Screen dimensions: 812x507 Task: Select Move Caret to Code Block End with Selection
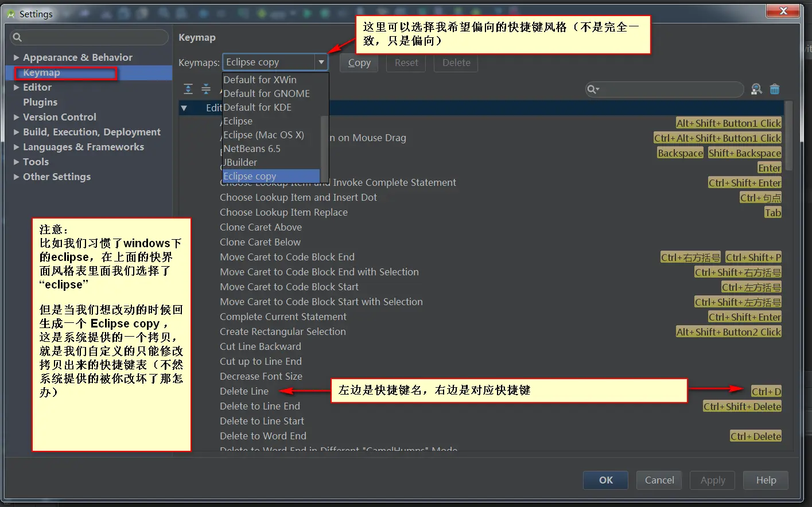[x=319, y=272]
